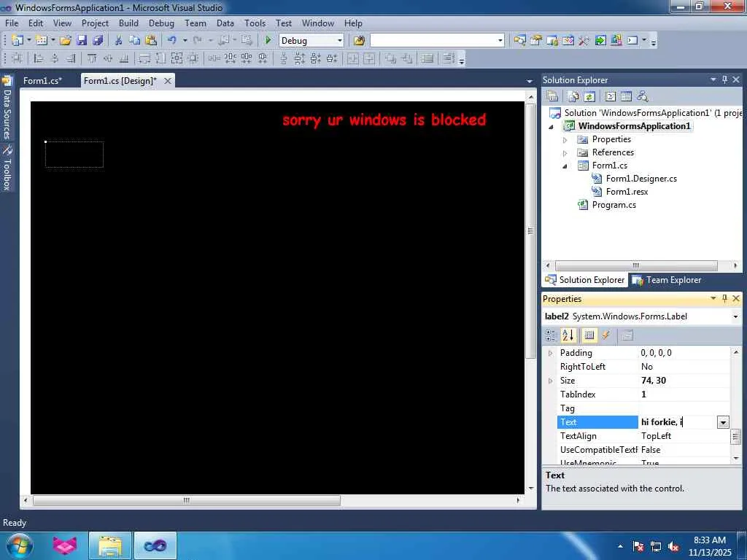The height and width of the screenshot is (560, 747).
Task: Click the View Code icon in Solution Explorer
Action: (611, 97)
